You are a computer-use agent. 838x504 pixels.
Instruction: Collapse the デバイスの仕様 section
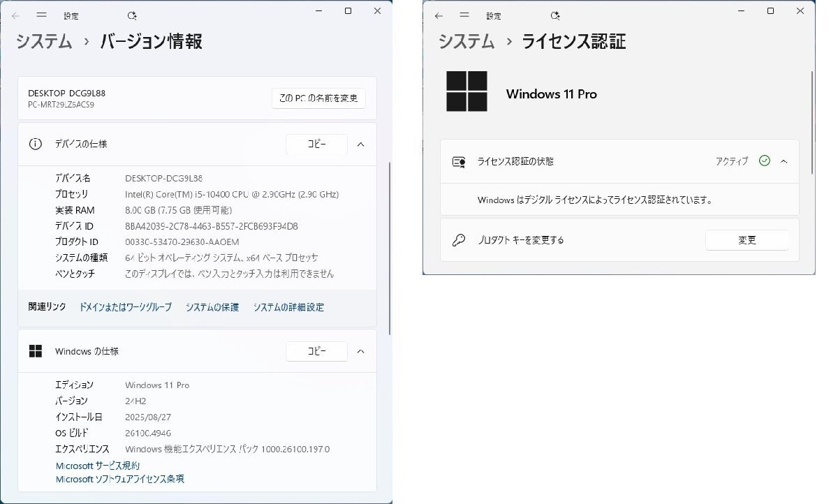pyautogui.click(x=360, y=144)
